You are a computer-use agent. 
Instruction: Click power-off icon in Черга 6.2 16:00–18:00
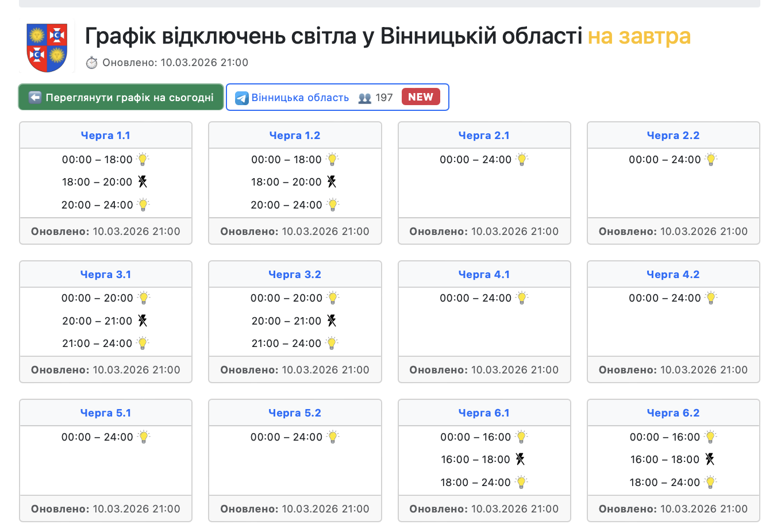[x=710, y=459]
